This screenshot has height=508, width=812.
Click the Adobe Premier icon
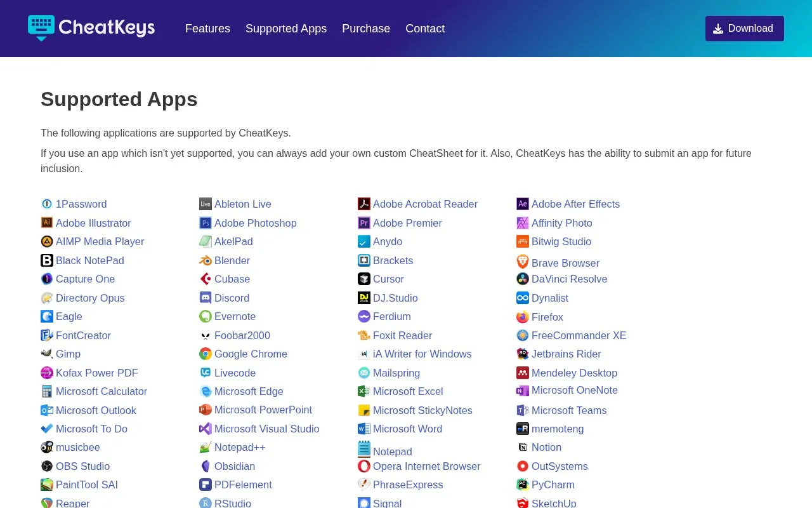(364, 223)
